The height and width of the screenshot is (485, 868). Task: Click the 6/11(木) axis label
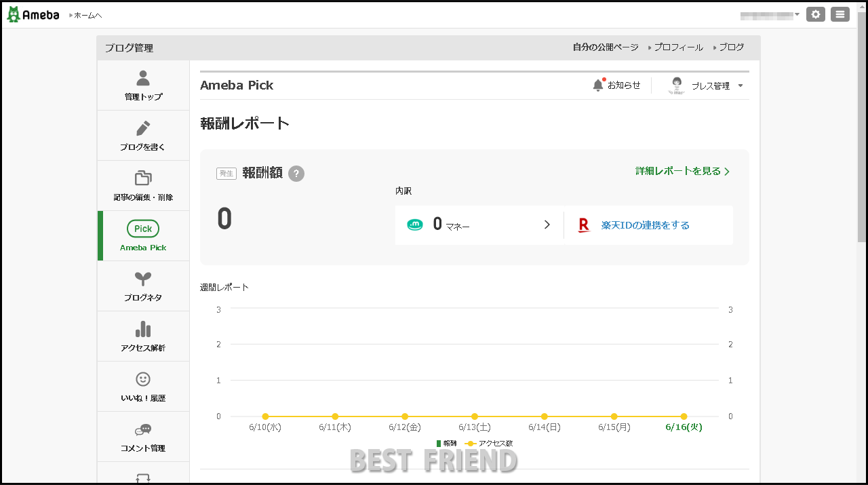335,427
